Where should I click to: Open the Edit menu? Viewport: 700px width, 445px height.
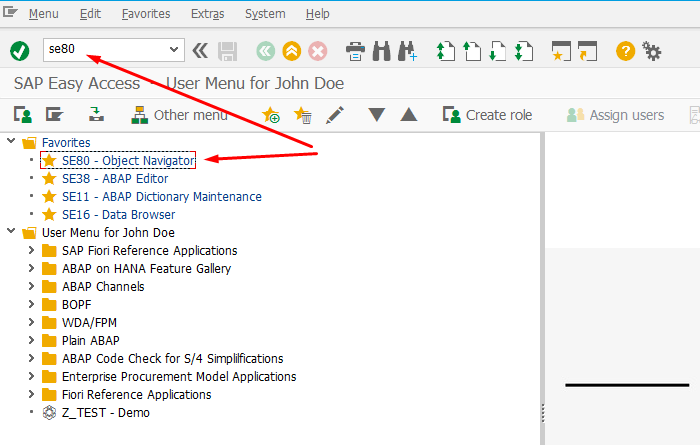click(90, 14)
